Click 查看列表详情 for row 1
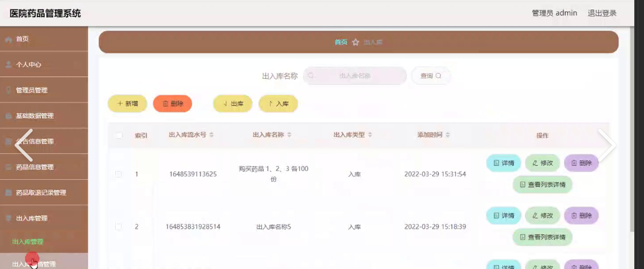The height and width of the screenshot is (269, 644). tap(543, 185)
